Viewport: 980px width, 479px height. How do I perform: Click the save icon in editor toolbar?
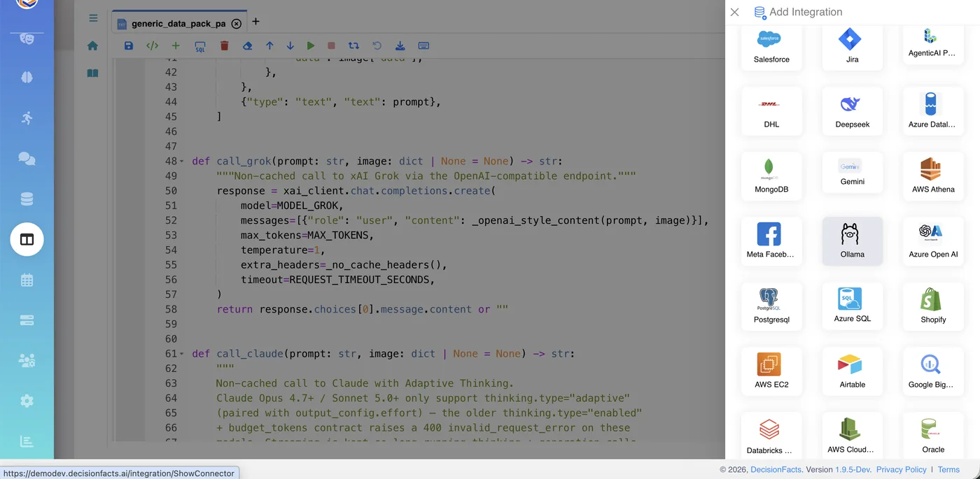point(129,45)
